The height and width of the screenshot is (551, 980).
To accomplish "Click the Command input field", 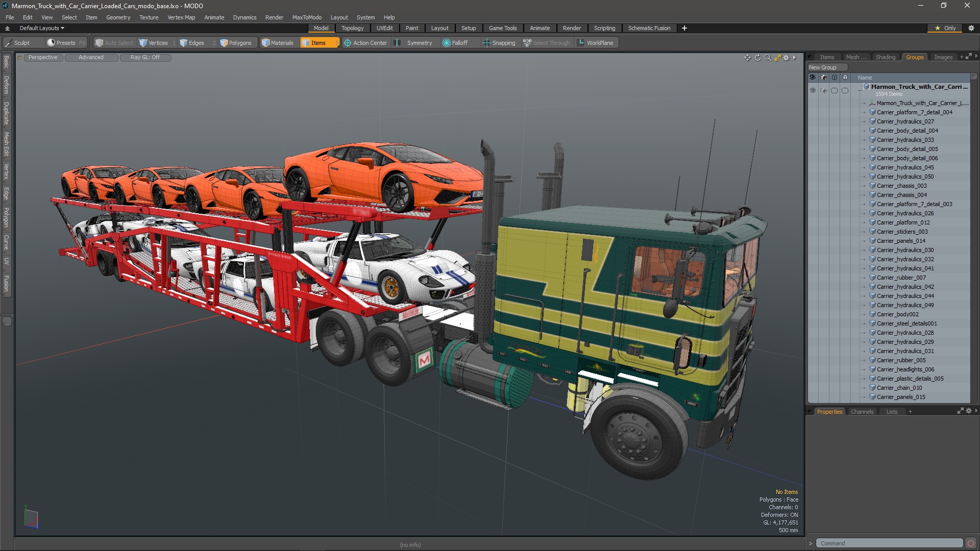I will [x=889, y=543].
